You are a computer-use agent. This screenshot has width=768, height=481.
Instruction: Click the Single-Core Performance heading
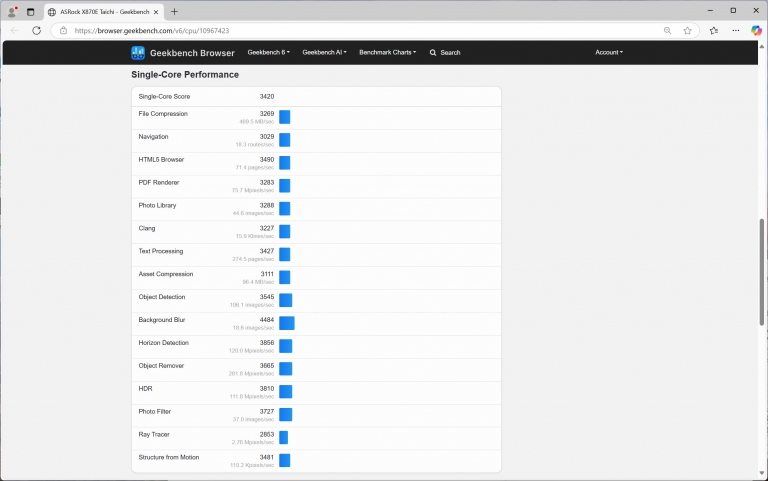(x=185, y=74)
